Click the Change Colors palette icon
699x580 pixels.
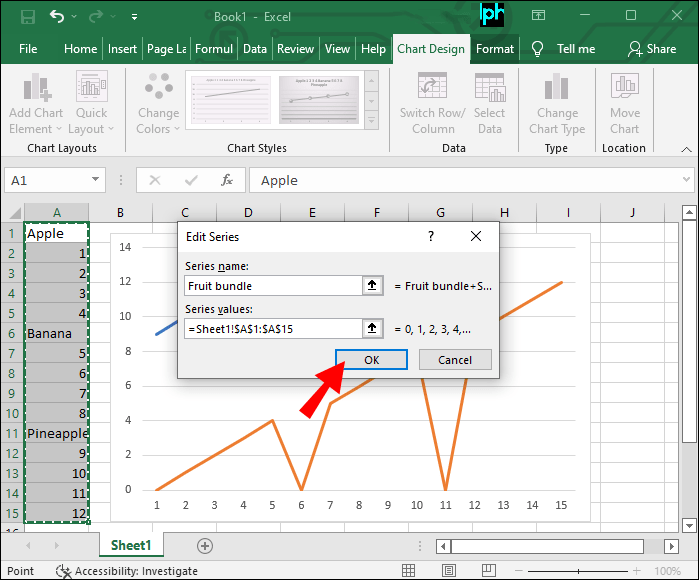pos(158,89)
